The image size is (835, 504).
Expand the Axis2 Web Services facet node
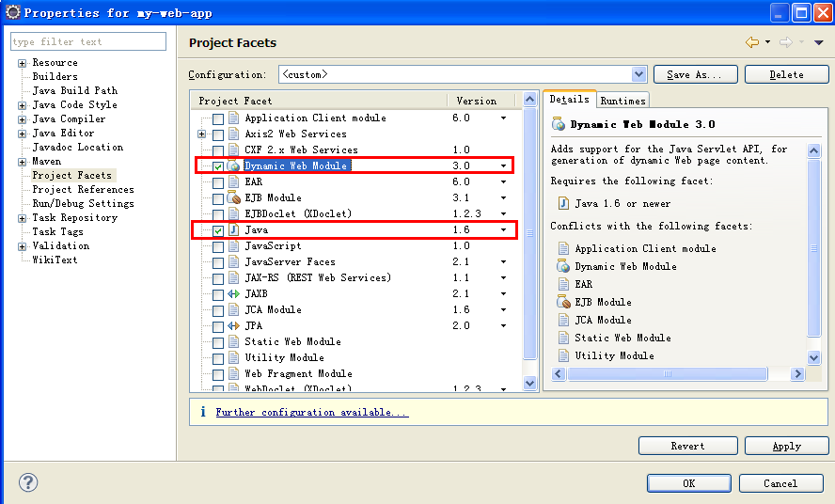(x=201, y=134)
